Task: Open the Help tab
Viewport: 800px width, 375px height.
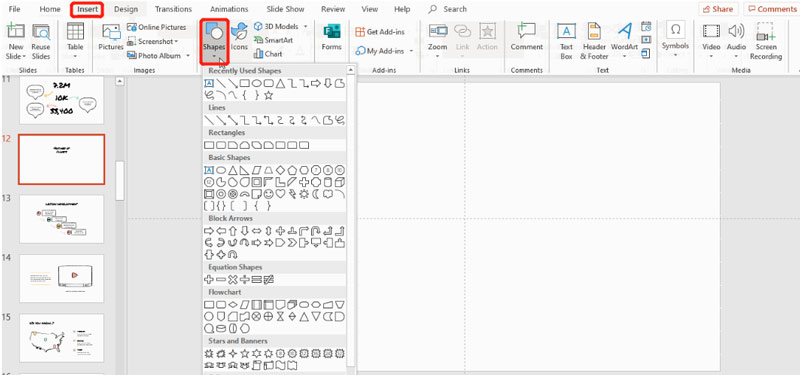Action: coord(402,9)
